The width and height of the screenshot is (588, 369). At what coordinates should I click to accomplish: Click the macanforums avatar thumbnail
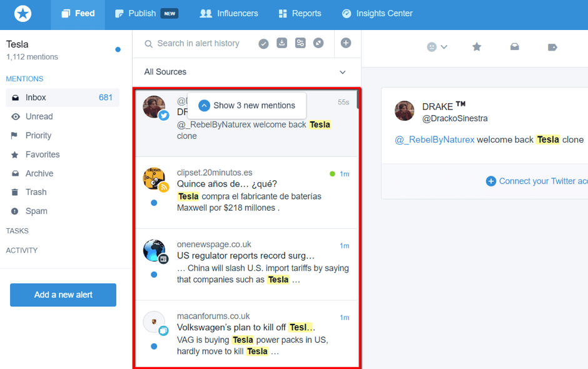[x=155, y=323]
